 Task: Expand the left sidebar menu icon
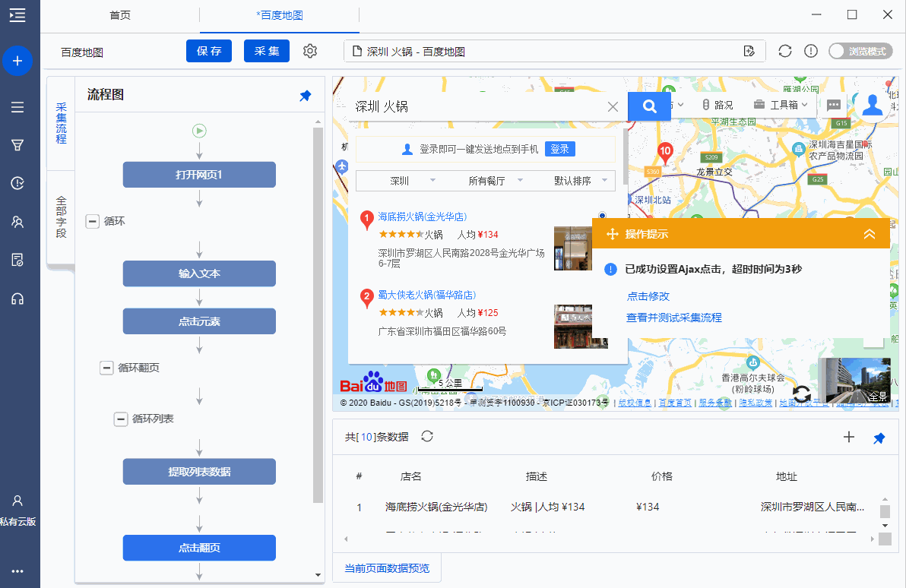click(x=17, y=15)
